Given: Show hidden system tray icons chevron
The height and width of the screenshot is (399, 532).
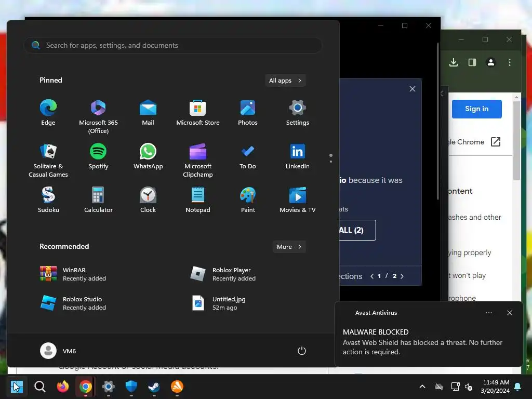Looking at the screenshot, I should coord(422,387).
